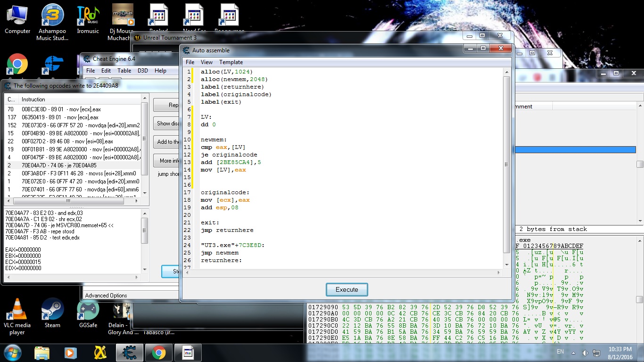The image size is (644, 362).
Task: Click the Cheat Engine taskbar icon
Action: pyautogui.click(x=129, y=353)
